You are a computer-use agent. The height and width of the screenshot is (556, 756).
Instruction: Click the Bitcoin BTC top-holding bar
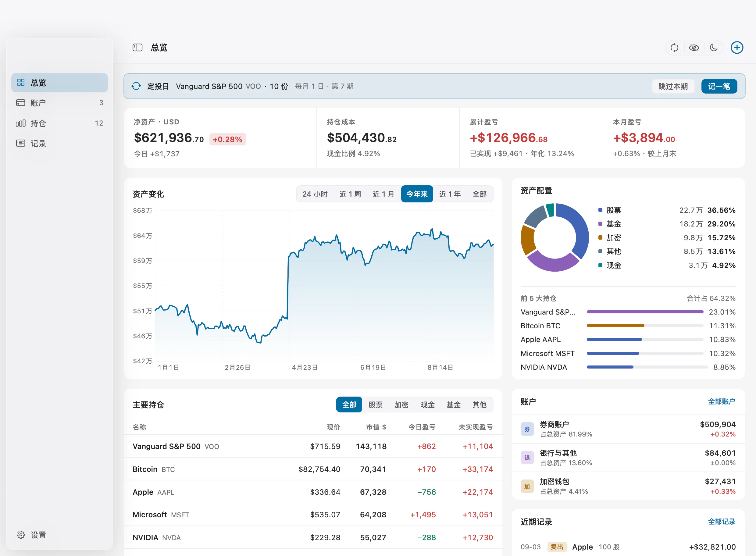(645, 326)
